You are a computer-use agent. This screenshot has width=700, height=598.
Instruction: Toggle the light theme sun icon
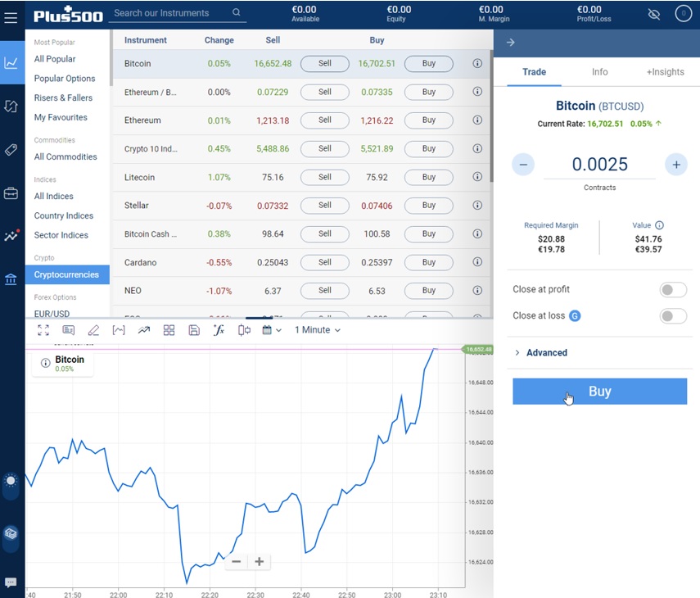coord(11,481)
